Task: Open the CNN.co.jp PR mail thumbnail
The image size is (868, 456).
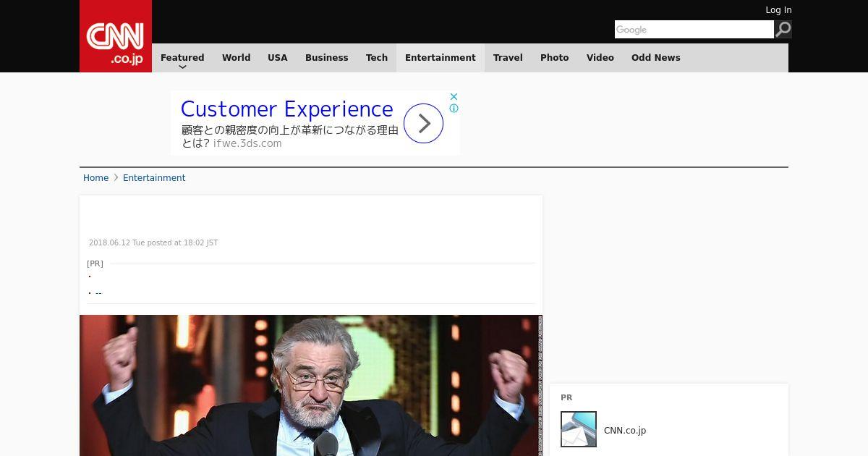Action: tap(578, 429)
